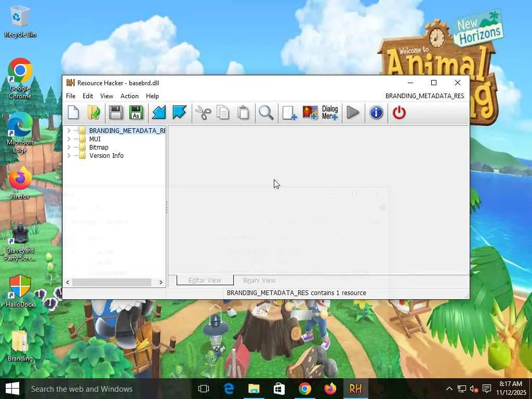Expand the BRANDING_METADATA_RES tree node
This screenshot has width=532, height=399.
(x=69, y=130)
